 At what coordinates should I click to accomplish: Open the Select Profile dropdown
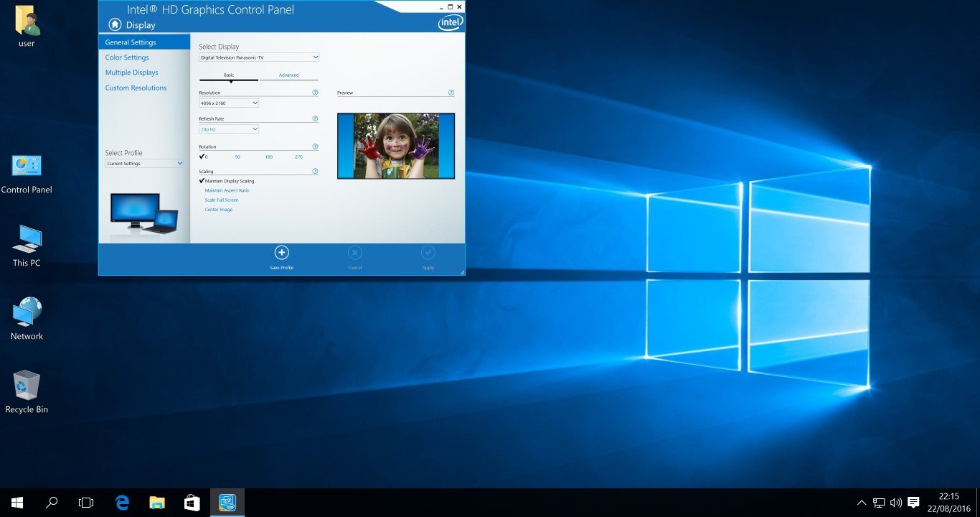click(x=144, y=164)
